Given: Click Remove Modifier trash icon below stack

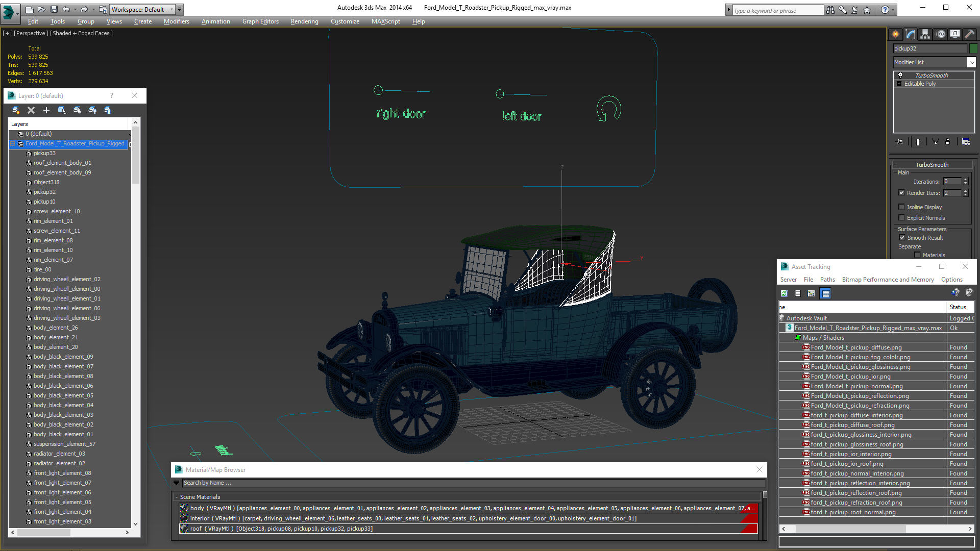Looking at the screenshot, I should click(x=948, y=142).
